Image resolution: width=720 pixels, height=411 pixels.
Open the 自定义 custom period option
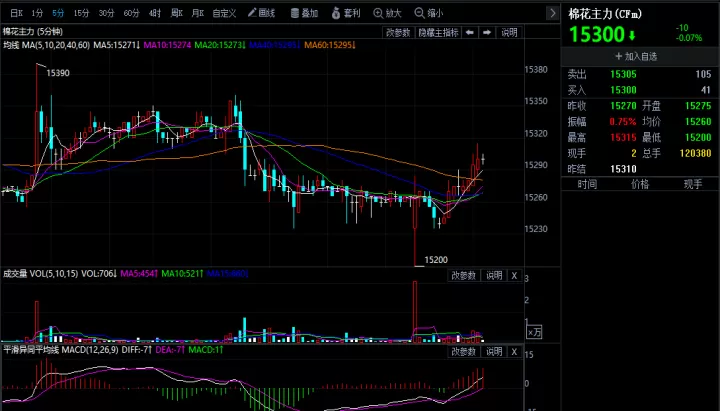click(x=224, y=13)
